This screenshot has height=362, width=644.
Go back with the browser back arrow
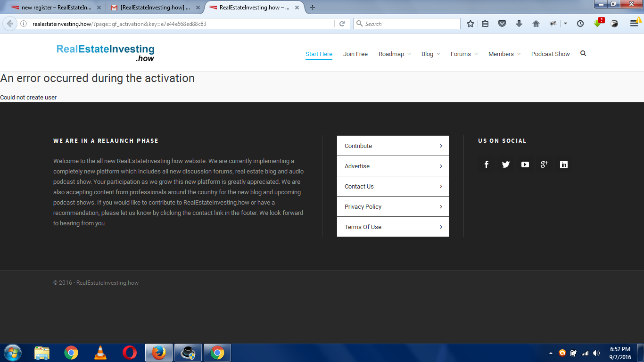pyautogui.click(x=10, y=24)
